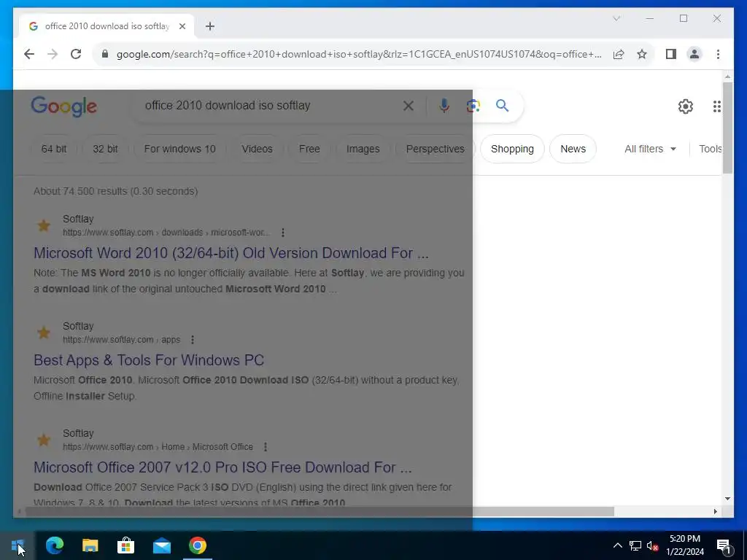This screenshot has width=747, height=560.
Task: Click the muted volume icon in the tray
Action: tap(652, 545)
